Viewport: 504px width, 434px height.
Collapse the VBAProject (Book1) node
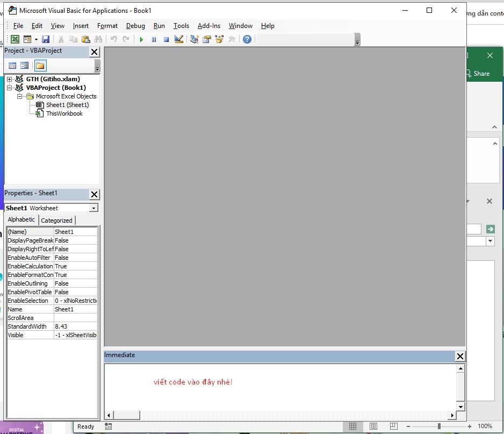(9, 87)
